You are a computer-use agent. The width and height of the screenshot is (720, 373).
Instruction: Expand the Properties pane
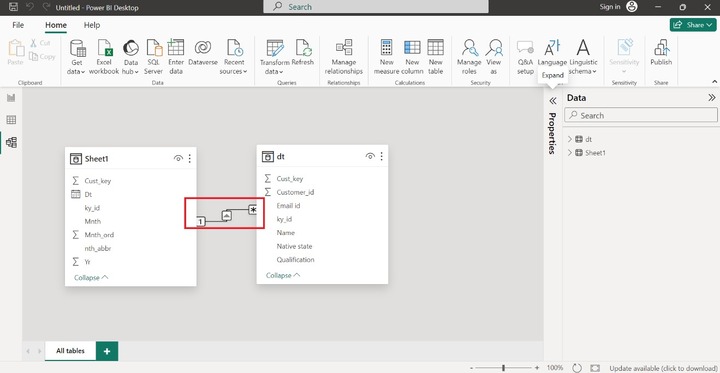coord(553,101)
